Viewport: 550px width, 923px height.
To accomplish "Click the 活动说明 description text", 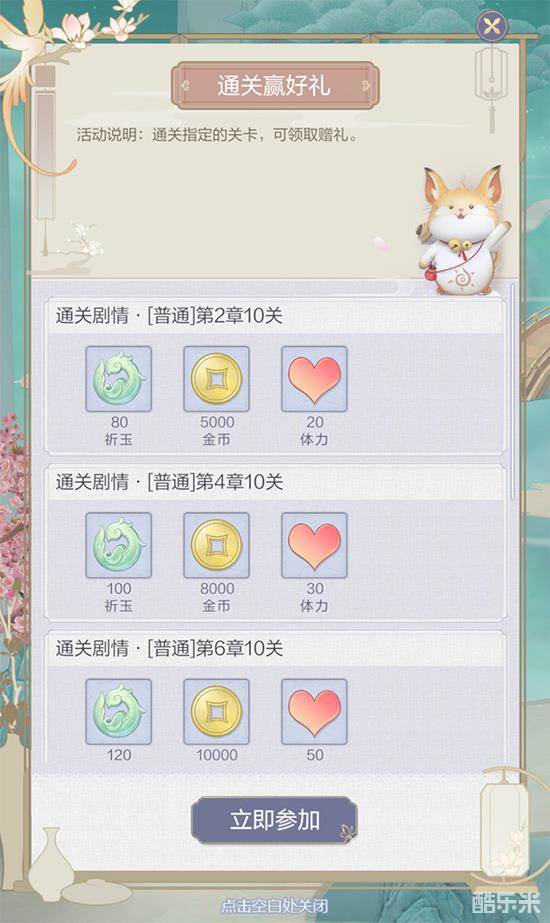I will (217, 135).
